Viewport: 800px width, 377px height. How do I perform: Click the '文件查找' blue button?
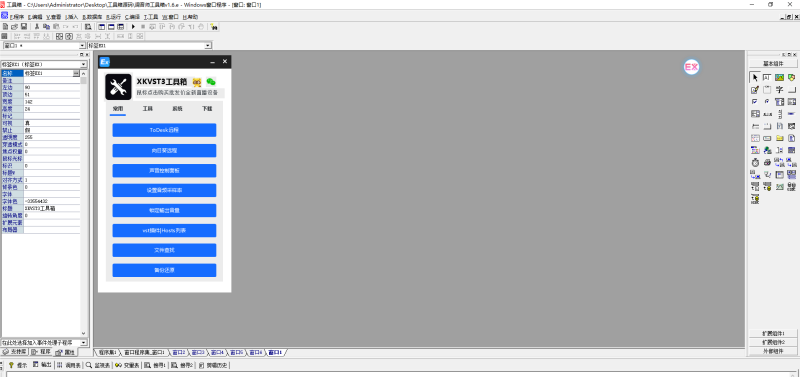(x=164, y=250)
